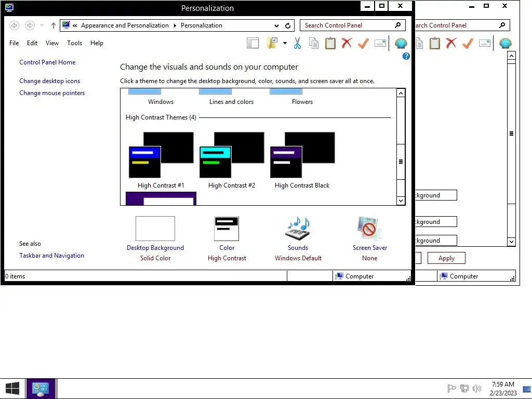532x399 pixels.
Task: Select the Lines and colors theme
Action: pyautogui.click(x=231, y=97)
